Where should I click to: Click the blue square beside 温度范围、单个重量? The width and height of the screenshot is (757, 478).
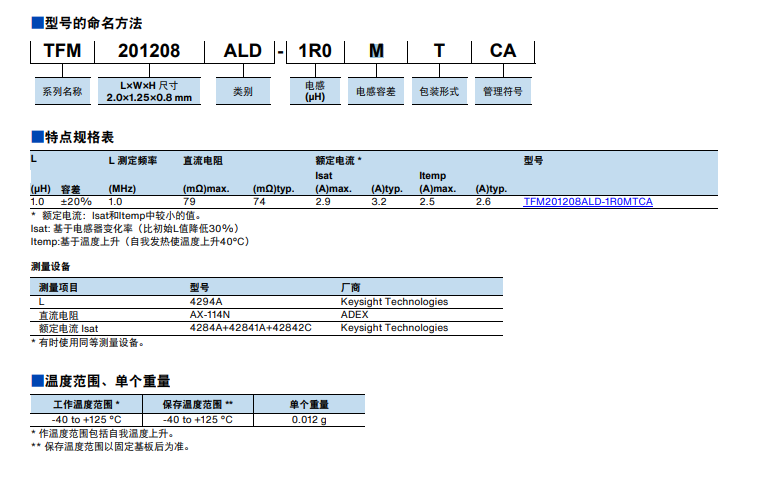coord(37,381)
